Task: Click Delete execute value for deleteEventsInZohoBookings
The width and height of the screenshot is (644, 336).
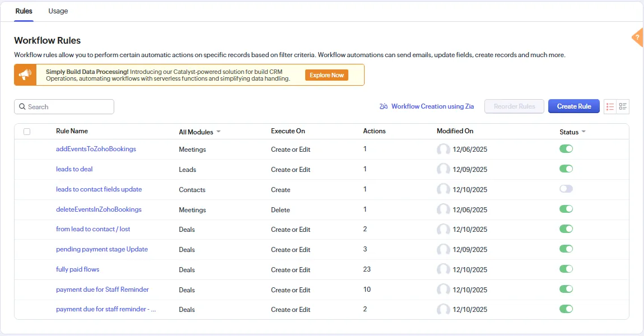Action: (281, 210)
